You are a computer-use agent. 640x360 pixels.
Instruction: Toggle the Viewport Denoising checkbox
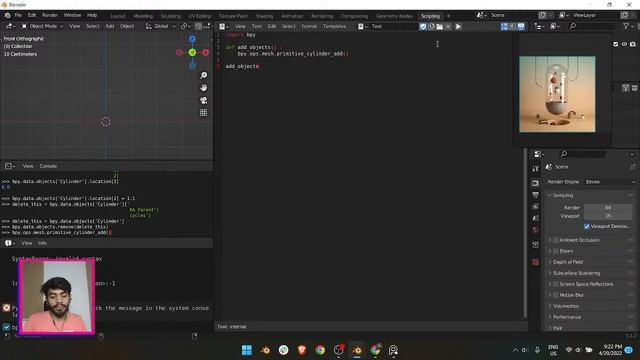(x=587, y=226)
